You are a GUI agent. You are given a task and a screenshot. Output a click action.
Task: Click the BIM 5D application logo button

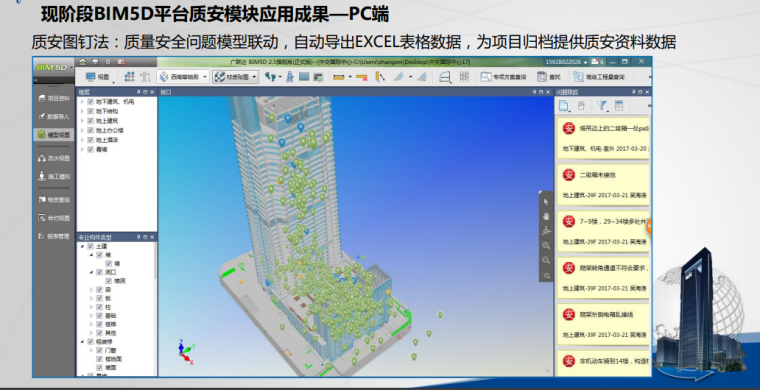pos(53,67)
